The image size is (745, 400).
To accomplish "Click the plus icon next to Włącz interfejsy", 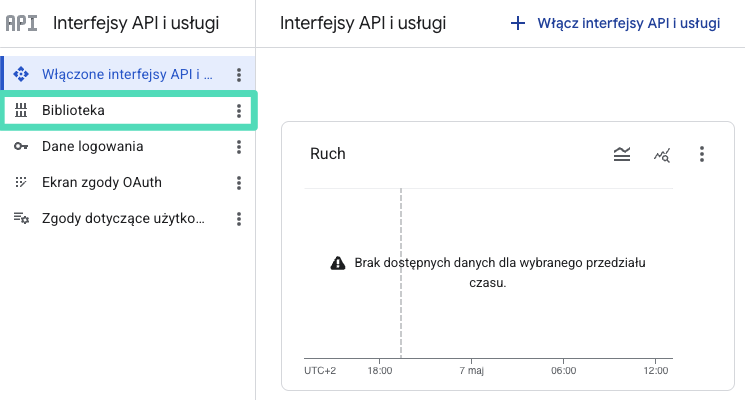I will (x=518, y=23).
